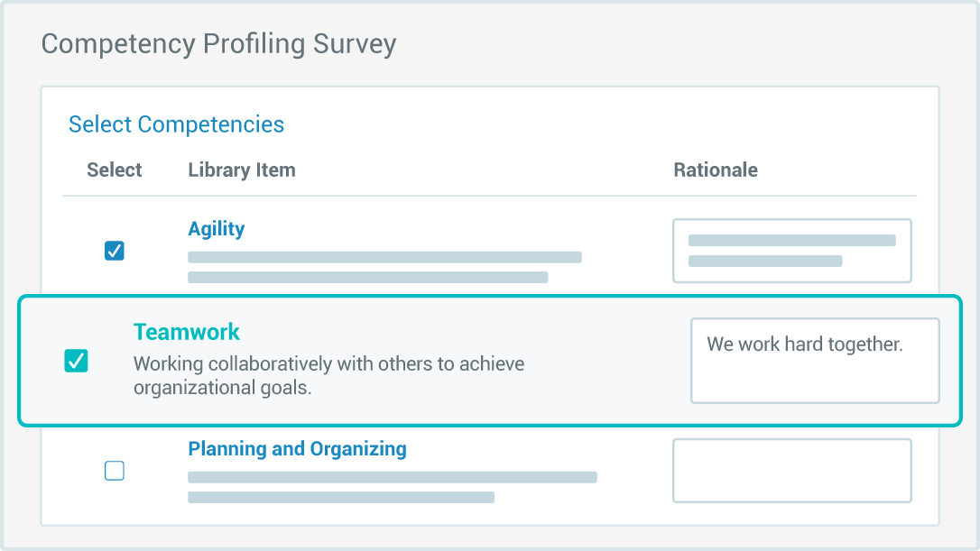Click the Select Competencies section heading
Screen dimensions: 980x551
(x=176, y=124)
